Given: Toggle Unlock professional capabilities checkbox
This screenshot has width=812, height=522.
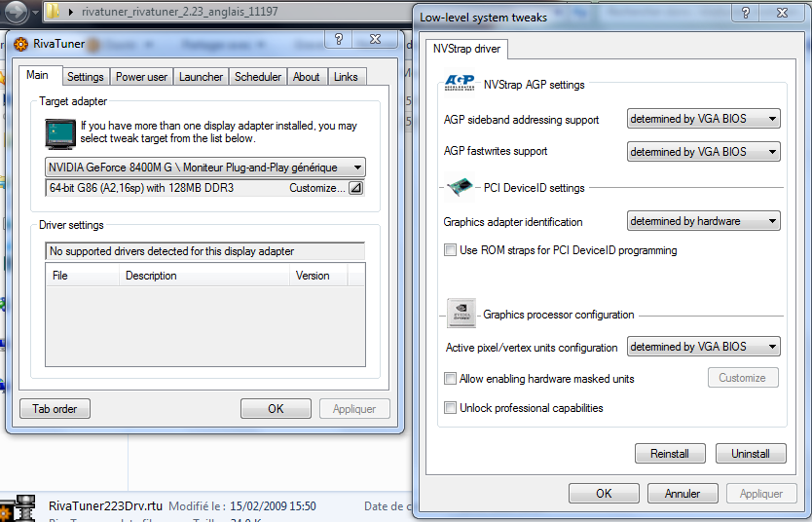Looking at the screenshot, I should pyautogui.click(x=450, y=408).
